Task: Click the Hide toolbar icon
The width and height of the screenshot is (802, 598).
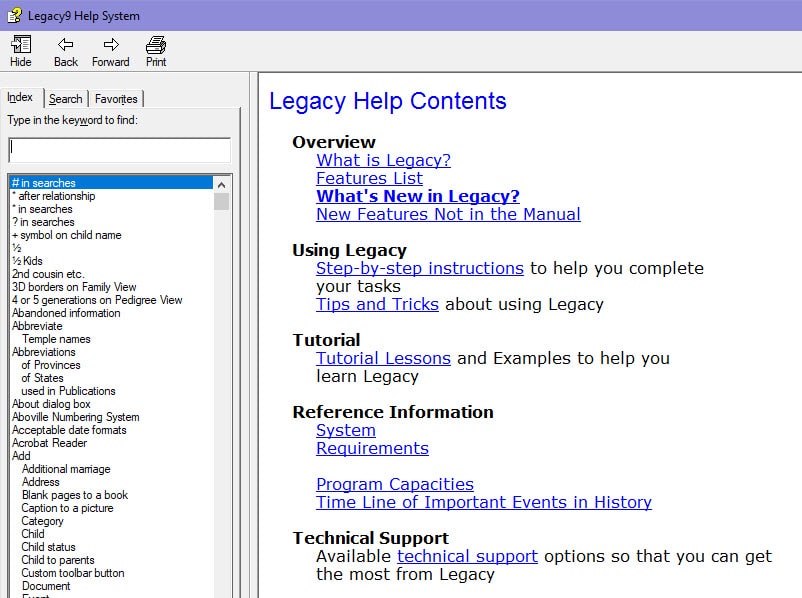Action: [x=20, y=45]
